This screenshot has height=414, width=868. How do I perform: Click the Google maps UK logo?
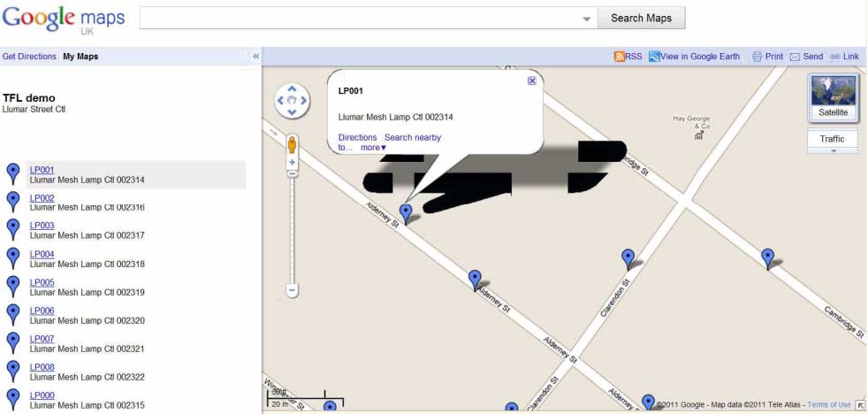coord(63,20)
